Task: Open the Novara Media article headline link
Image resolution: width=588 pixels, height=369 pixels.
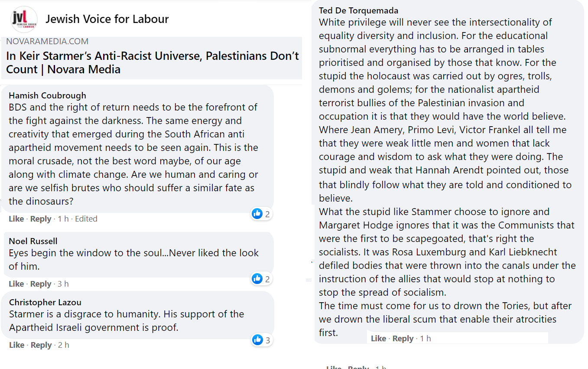Action: tap(152, 63)
